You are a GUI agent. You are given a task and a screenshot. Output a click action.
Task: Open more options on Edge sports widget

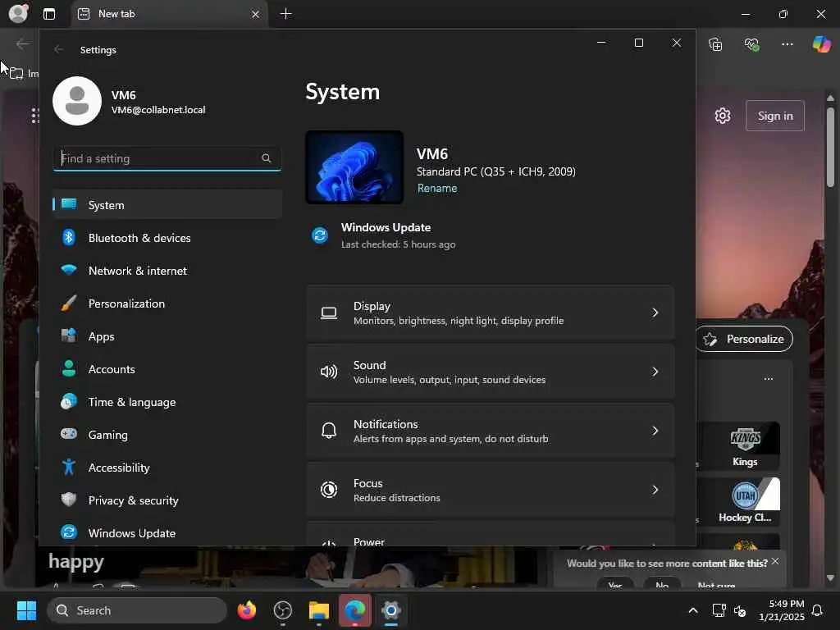click(768, 379)
